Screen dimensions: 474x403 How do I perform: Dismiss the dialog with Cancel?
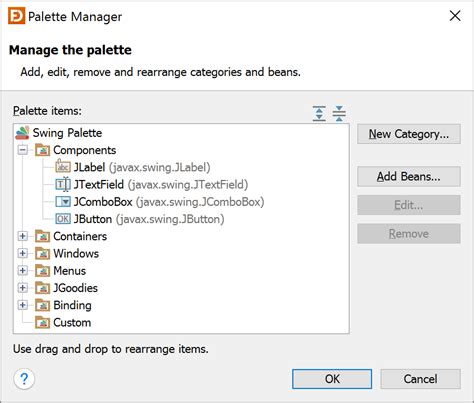point(420,379)
